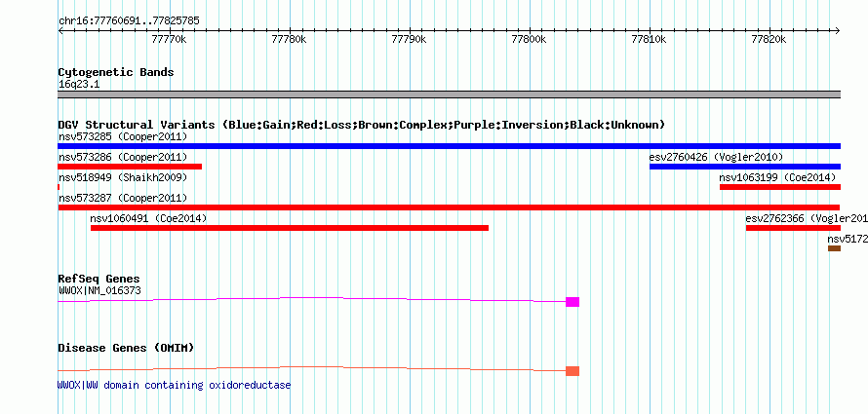Viewport: 868px width, 414px height.
Task: Click the 77770k ruler tick label
Action: coord(170,39)
